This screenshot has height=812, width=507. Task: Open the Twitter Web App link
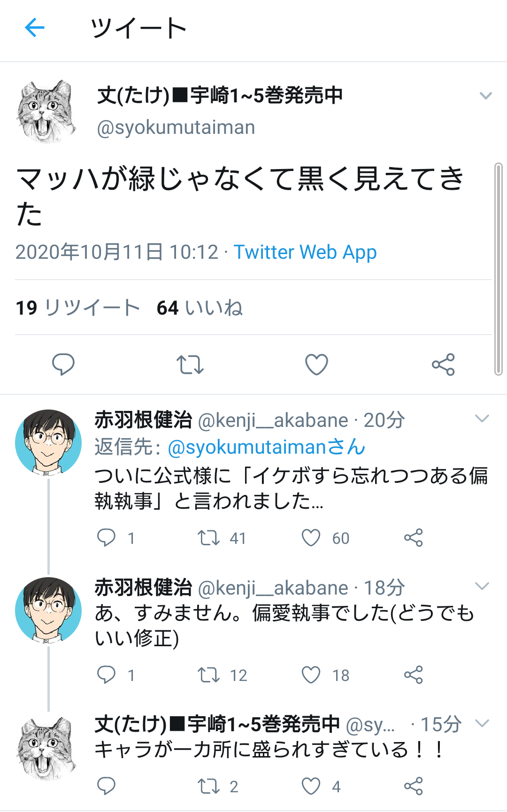click(305, 252)
